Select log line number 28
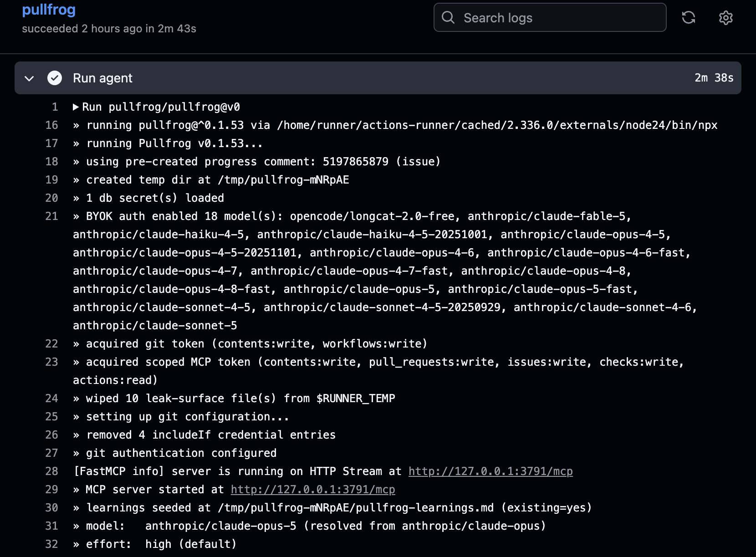This screenshot has width=756, height=557. pos(52,471)
